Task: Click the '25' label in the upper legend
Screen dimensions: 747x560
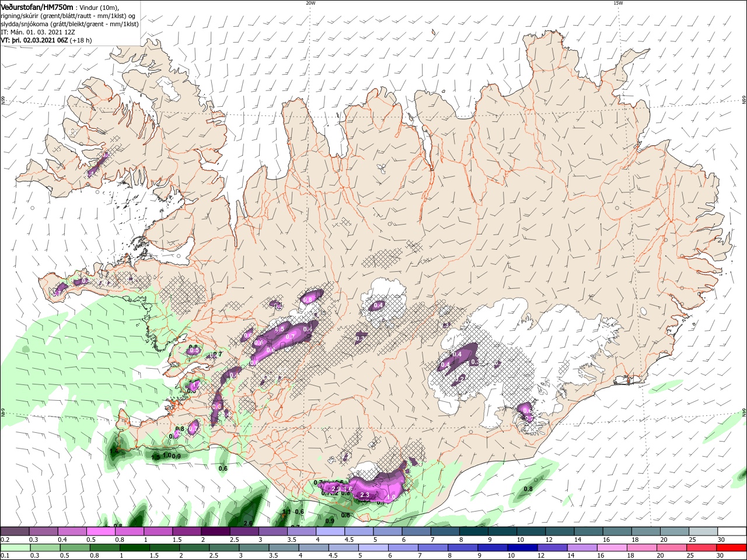Action: pos(692,540)
